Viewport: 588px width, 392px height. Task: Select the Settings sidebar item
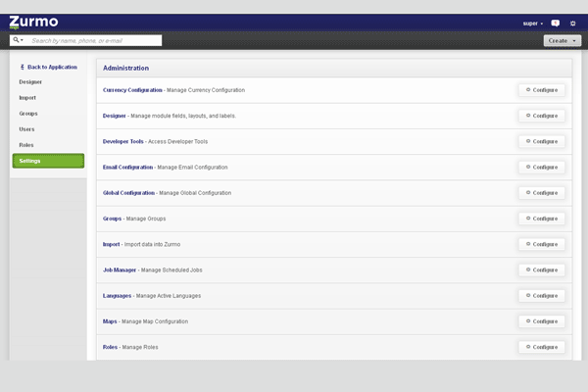[x=48, y=161]
